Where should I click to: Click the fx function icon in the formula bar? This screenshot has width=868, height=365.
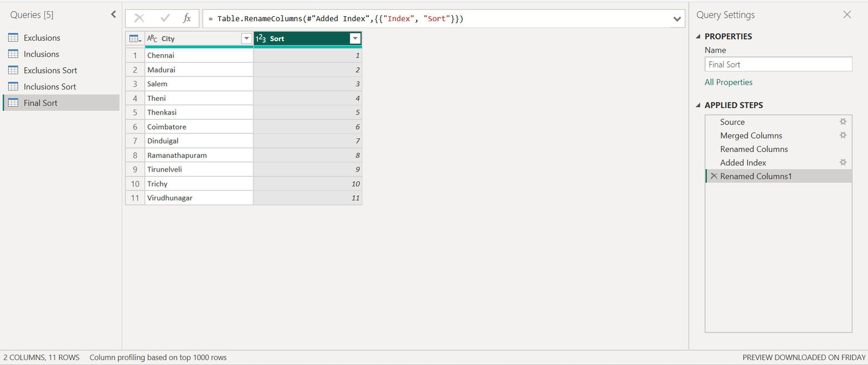pyautogui.click(x=187, y=18)
